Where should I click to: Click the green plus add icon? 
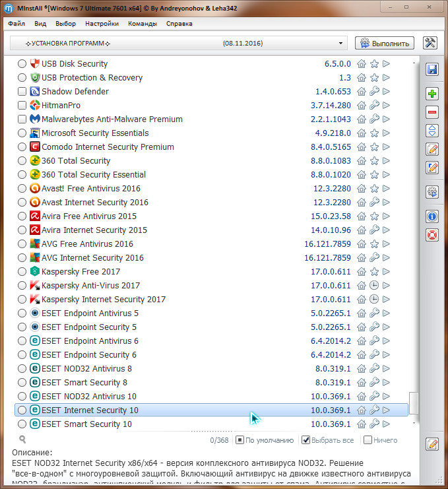click(432, 94)
